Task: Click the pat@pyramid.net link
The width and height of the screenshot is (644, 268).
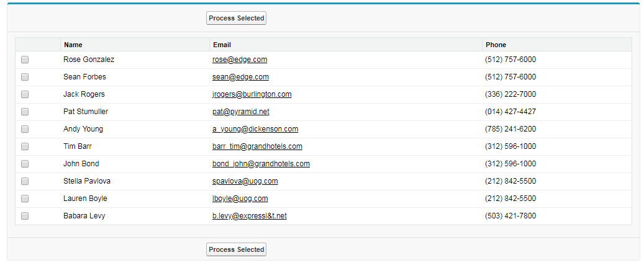Action: [x=241, y=112]
